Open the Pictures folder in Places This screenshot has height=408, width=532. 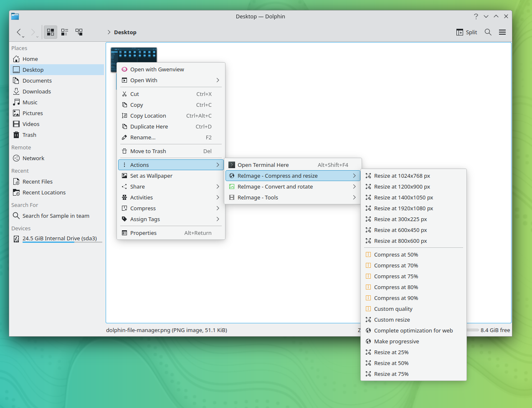click(x=32, y=113)
